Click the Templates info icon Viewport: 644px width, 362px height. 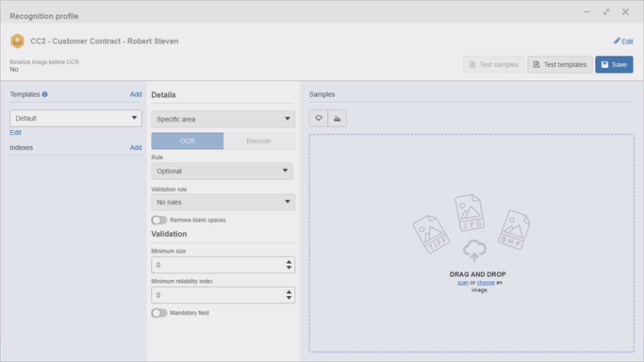tap(44, 94)
